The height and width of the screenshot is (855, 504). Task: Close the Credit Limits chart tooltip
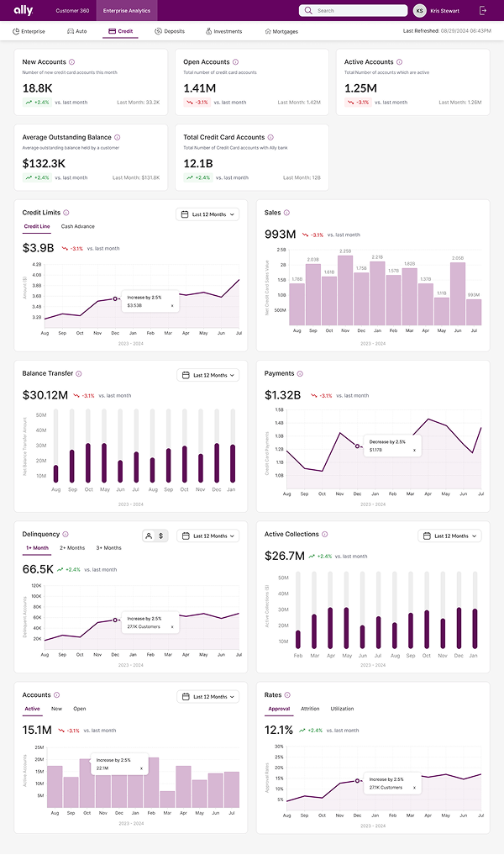172,306
